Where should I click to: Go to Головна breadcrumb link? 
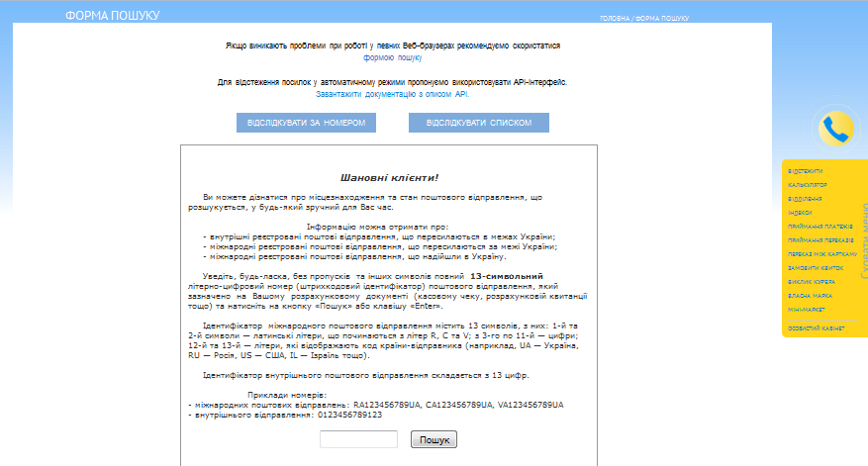(x=615, y=18)
